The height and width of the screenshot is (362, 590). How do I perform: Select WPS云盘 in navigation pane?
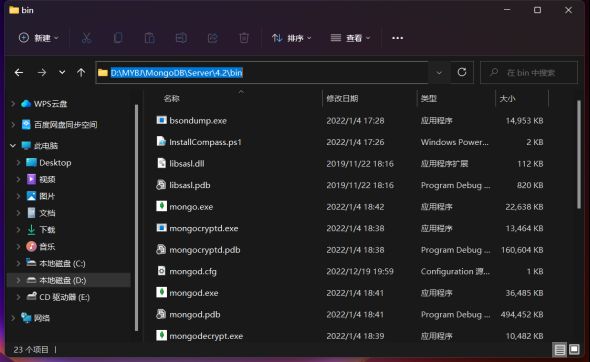(x=44, y=104)
